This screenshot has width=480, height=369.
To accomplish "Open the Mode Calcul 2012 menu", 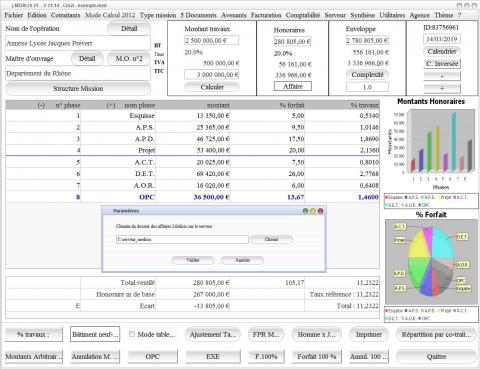I will pos(110,15).
